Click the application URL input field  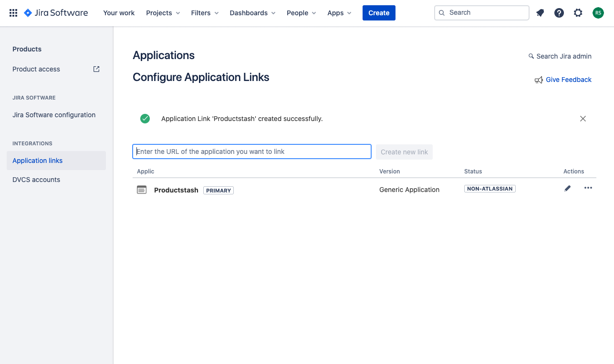[252, 152]
